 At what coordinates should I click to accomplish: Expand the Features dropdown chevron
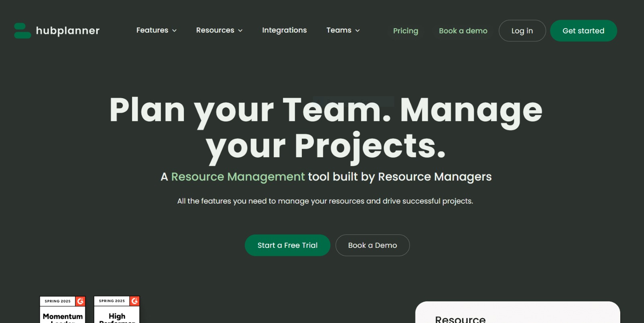coord(174,31)
